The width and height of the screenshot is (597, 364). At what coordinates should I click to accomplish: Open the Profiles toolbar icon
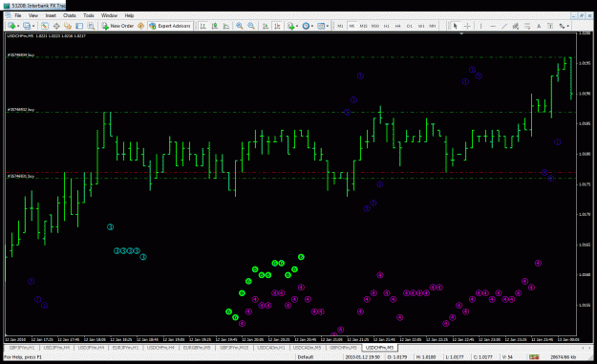coord(27,26)
